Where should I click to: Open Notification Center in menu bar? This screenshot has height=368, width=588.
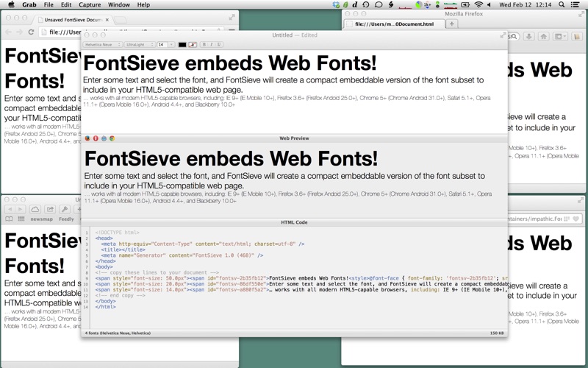click(x=575, y=4)
